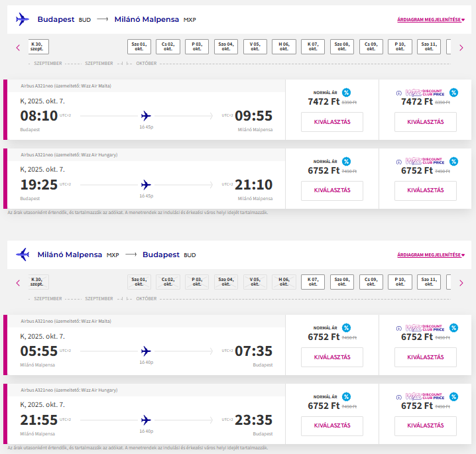Show previous outbound dates with left chevron
Image resolution: width=476 pixels, height=454 pixels.
point(18,48)
